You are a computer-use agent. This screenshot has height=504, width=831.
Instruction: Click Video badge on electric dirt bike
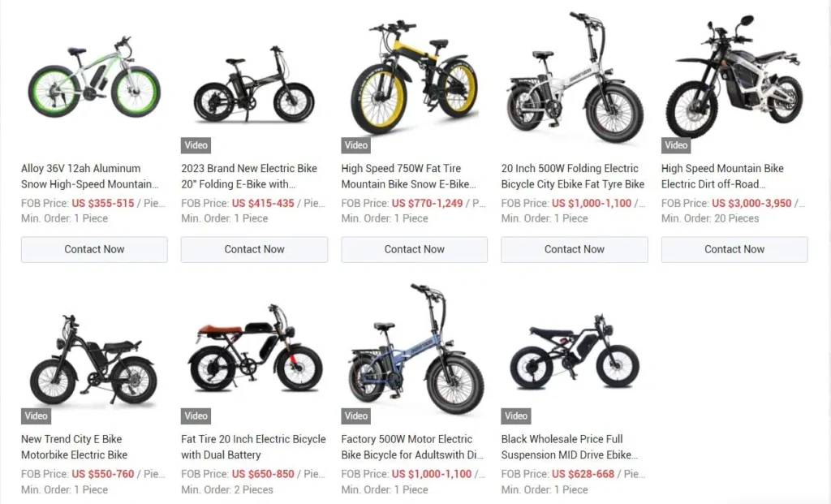(676, 145)
